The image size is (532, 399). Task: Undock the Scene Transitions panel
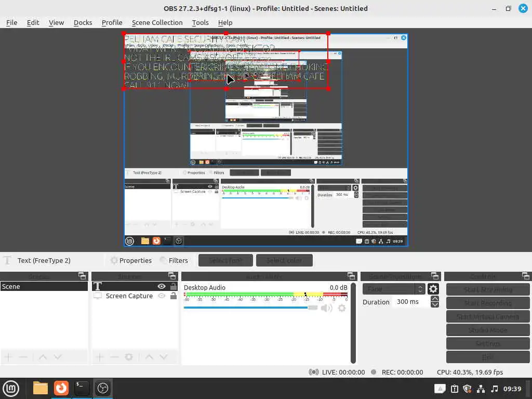pos(435,276)
